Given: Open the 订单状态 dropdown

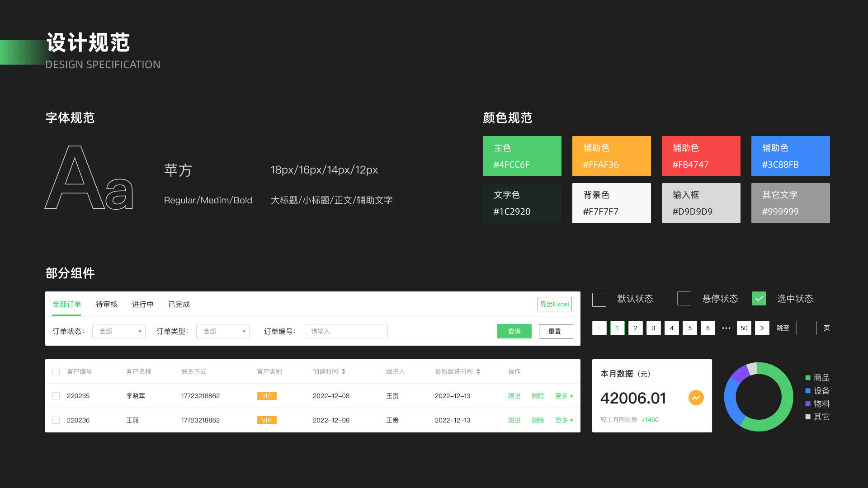Looking at the screenshot, I should [119, 331].
